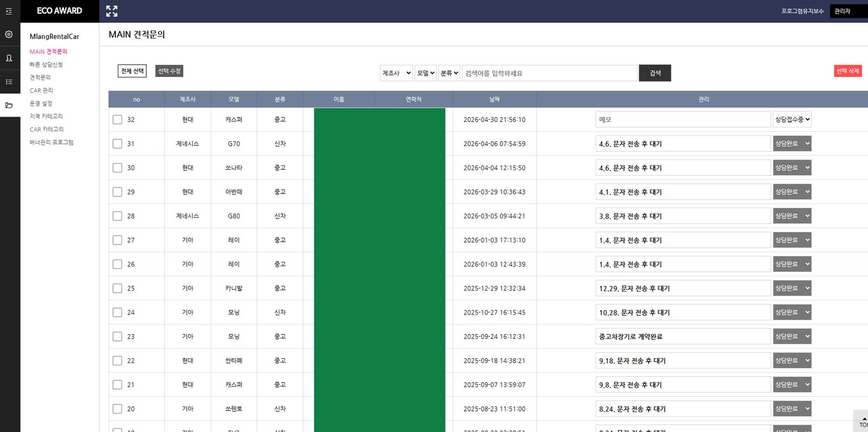
Task: Open the list icon in left sidebar
Action: (x=9, y=82)
